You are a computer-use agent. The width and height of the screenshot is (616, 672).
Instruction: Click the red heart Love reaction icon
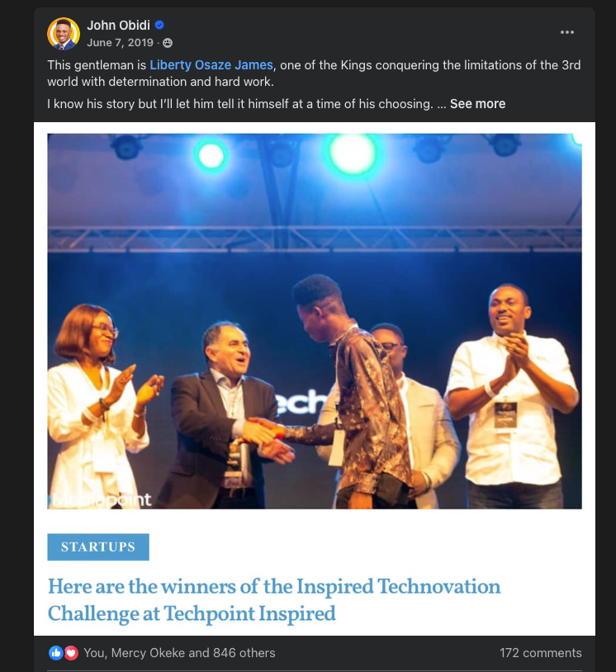tap(71, 653)
